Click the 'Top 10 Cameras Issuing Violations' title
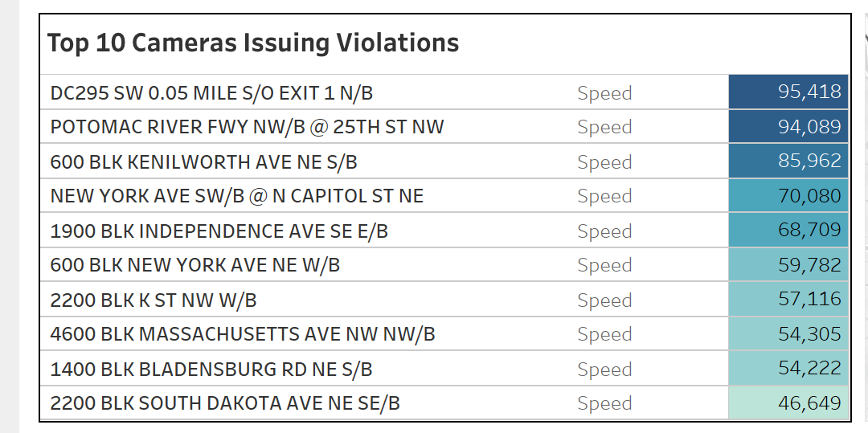Viewport: 868px width, 433px height. tap(253, 43)
